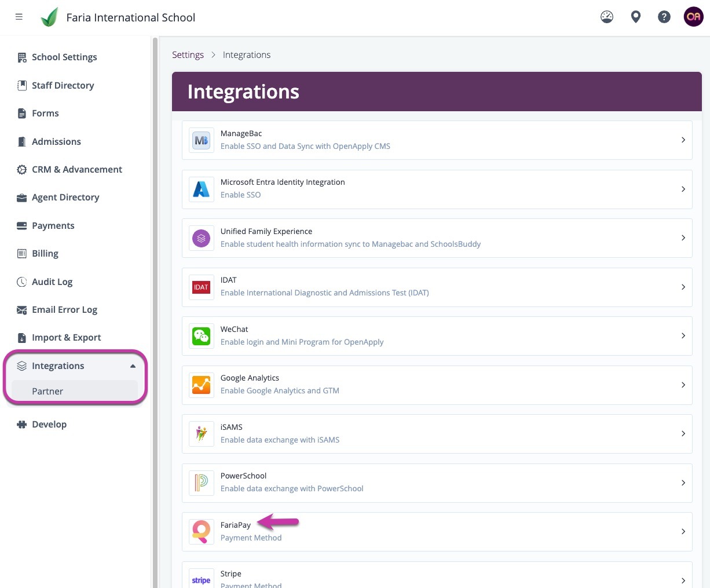Click the iSAMS logo icon
710x588 pixels.
coord(201,434)
